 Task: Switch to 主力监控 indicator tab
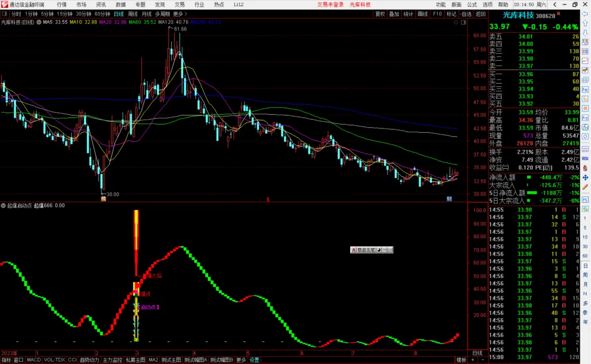click(112, 360)
